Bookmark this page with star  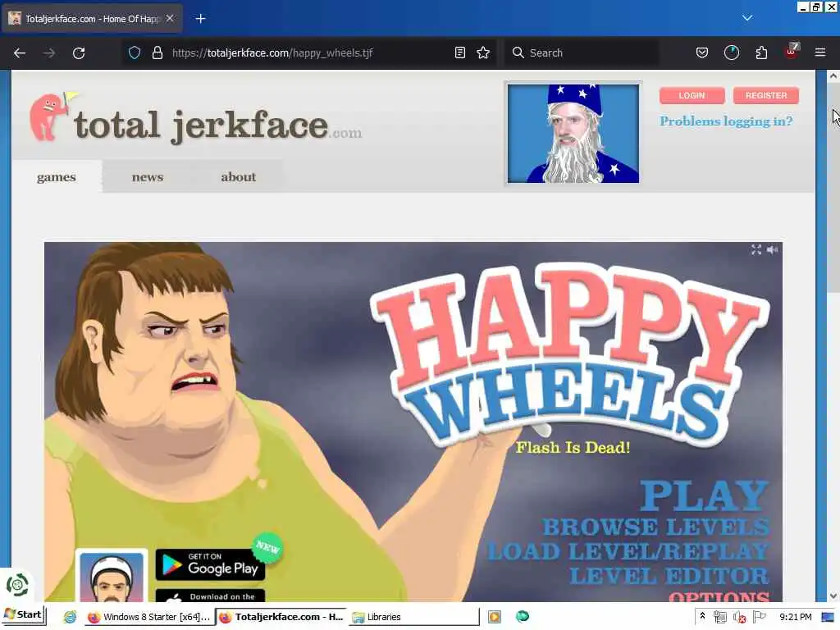click(x=483, y=52)
